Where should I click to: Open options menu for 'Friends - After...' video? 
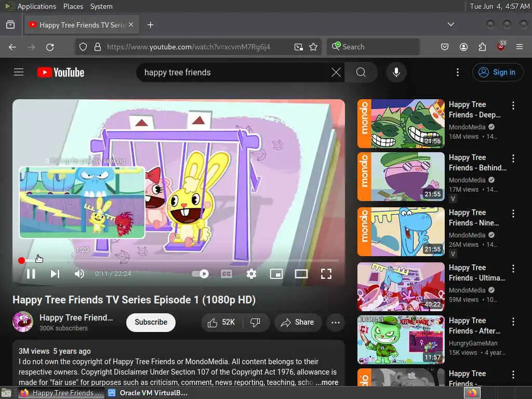point(513,322)
